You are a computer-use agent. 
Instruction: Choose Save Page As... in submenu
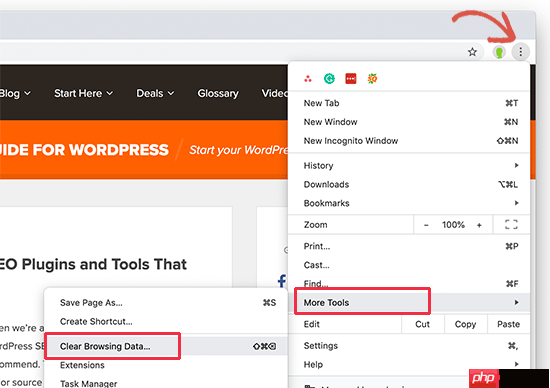pos(166,303)
